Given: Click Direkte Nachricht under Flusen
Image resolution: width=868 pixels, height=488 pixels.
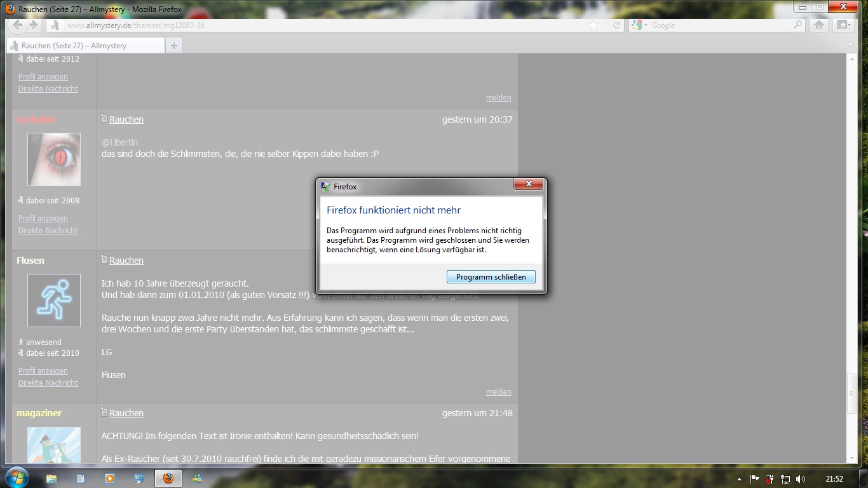Looking at the screenshot, I should tap(48, 383).
